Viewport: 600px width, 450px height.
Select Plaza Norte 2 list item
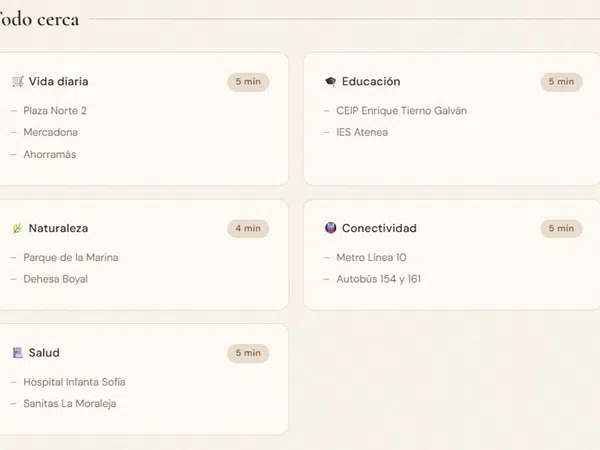[55, 111]
